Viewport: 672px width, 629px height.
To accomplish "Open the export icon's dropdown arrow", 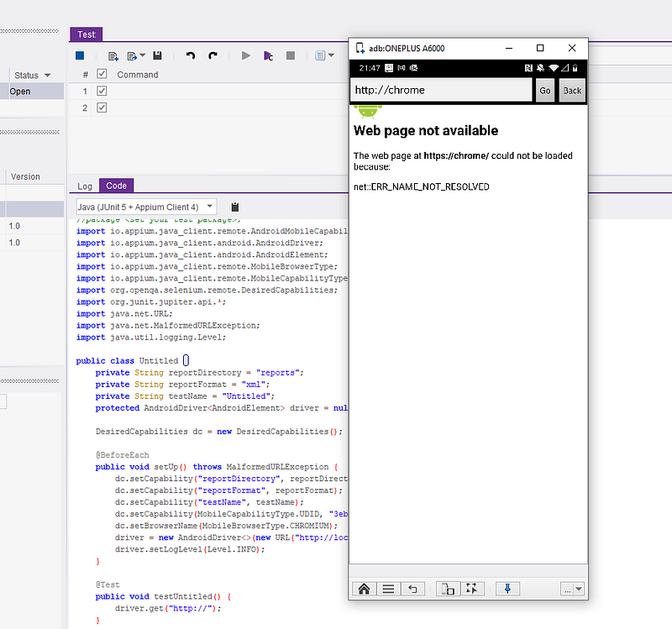I will [x=143, y=55].
